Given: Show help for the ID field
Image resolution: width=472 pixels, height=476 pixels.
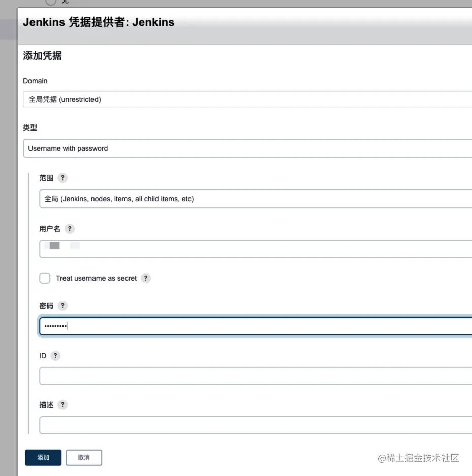Looking at the screenshot, I should [x=55, y=356].
